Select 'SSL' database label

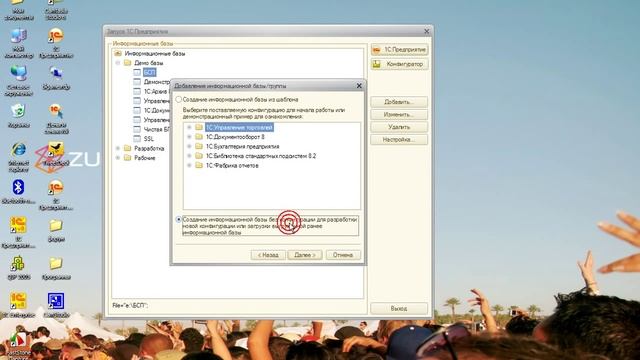tap(149, 139)
